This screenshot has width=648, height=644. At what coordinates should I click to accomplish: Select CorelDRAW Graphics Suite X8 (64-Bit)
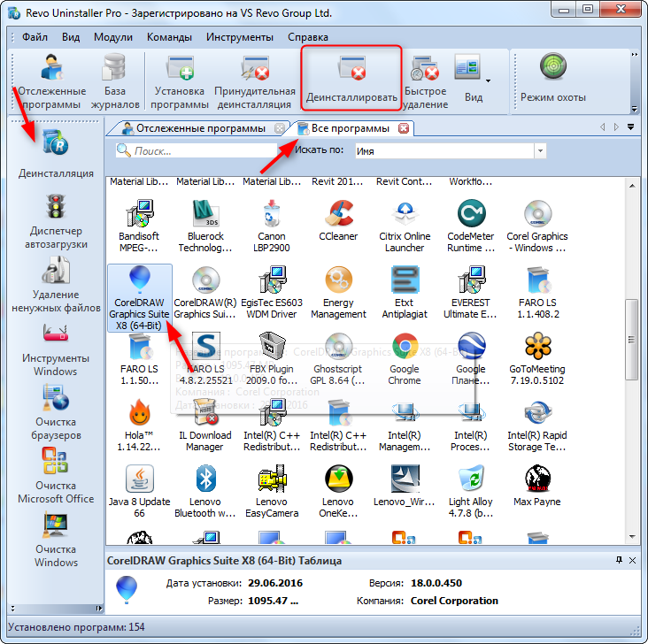pos(139,298)
